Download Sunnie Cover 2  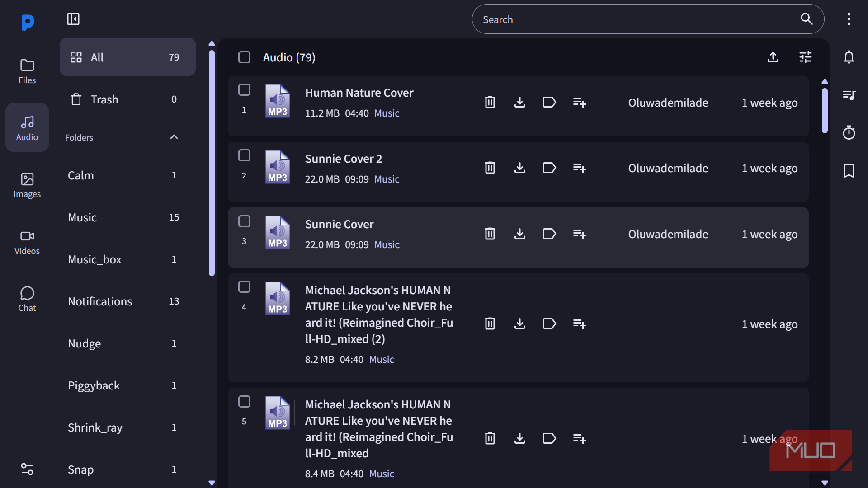point(520,168)
